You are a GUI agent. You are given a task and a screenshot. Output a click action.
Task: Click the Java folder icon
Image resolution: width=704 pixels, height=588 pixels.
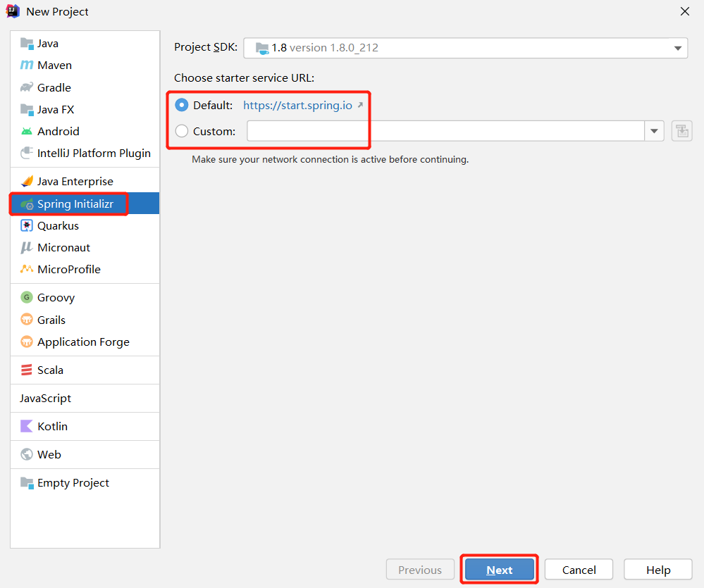[x=27, y=44]
